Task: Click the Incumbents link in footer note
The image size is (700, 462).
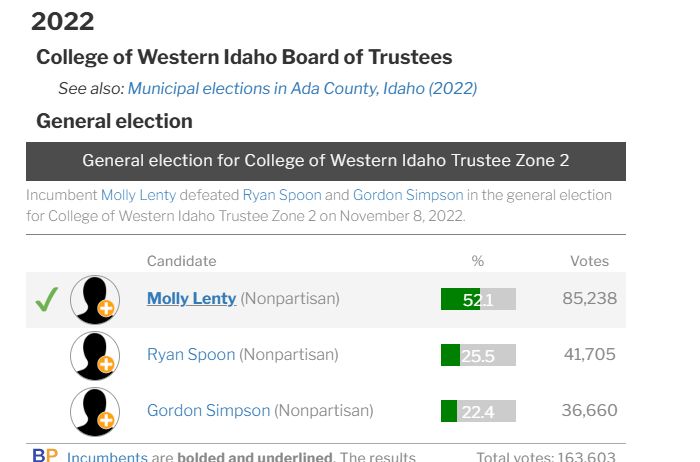Action: pyautogui.click(x=107, y=457)
